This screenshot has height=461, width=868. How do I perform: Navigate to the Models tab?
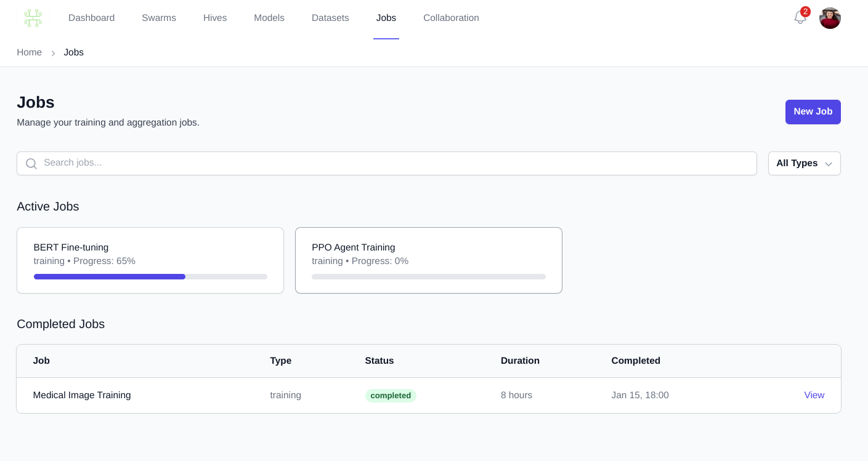coord(269,18)
